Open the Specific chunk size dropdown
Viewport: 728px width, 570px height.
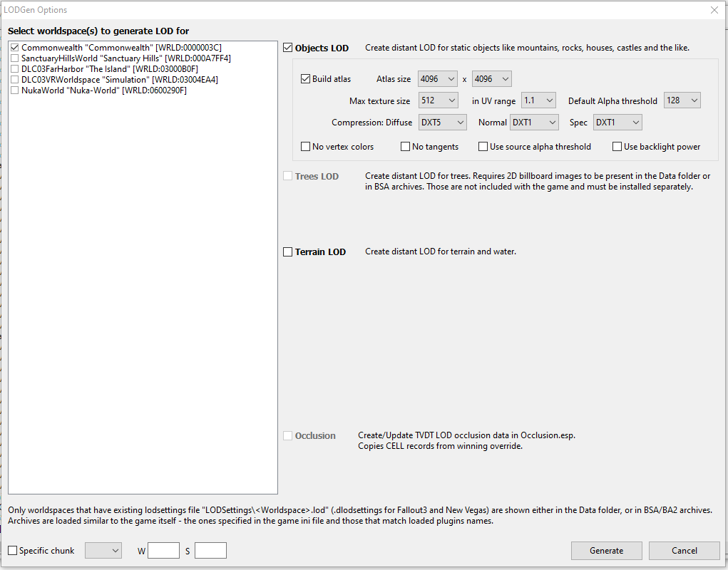click(x=103, y=551)
